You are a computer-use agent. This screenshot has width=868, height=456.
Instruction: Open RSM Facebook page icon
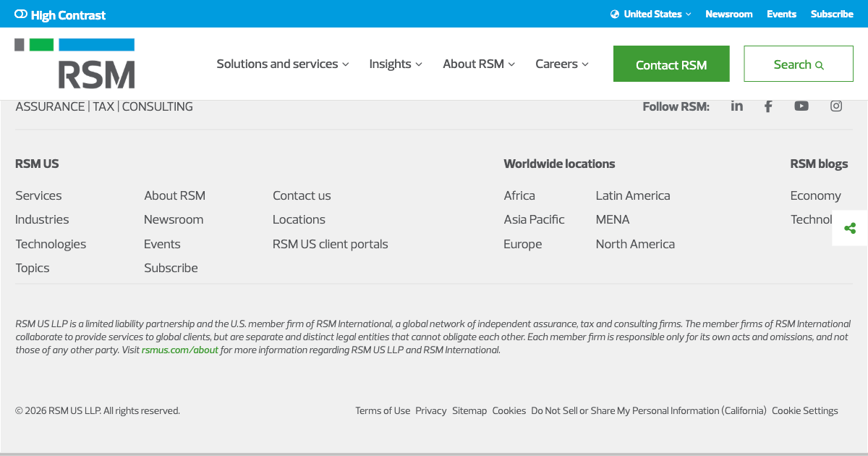pos(768,106)
